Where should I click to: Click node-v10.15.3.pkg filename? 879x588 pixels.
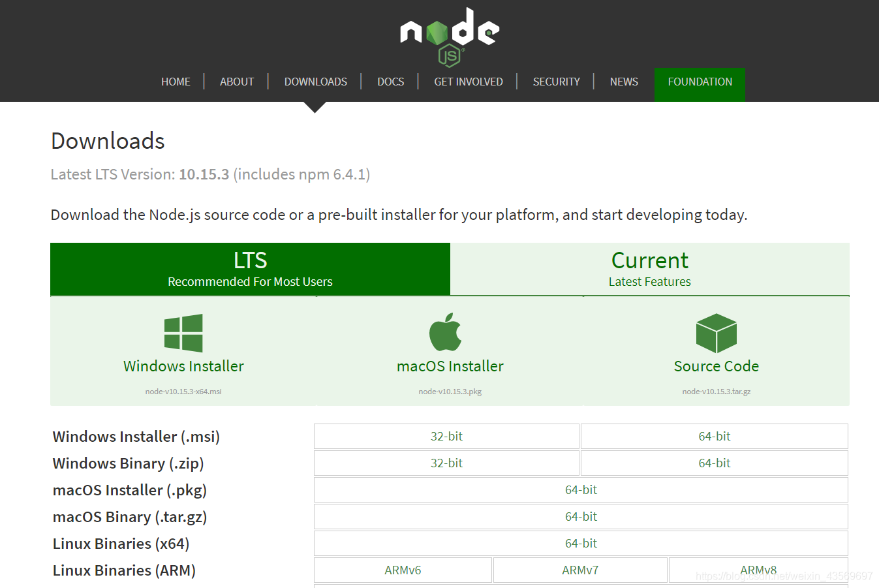pyautogui.click(x=450, y=392)
